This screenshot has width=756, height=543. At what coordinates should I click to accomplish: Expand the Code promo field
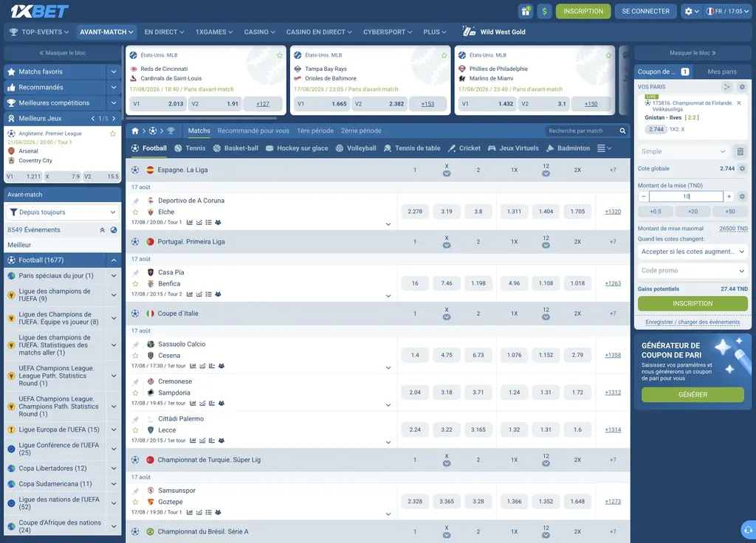tap(693, 271)
